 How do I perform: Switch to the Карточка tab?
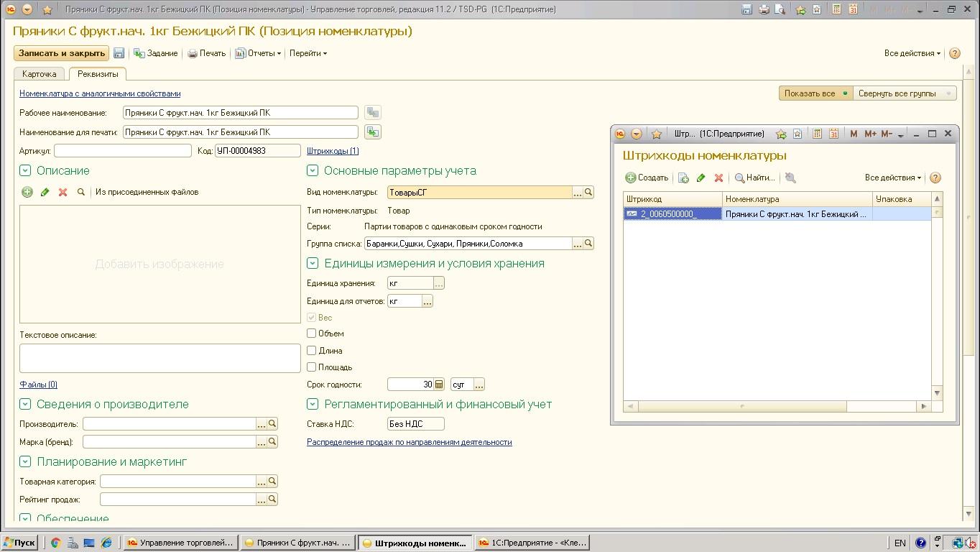(x=40, y=74)
